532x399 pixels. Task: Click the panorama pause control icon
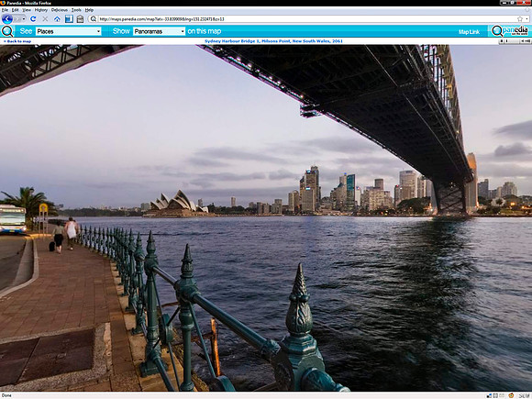(x=501, y=41)
